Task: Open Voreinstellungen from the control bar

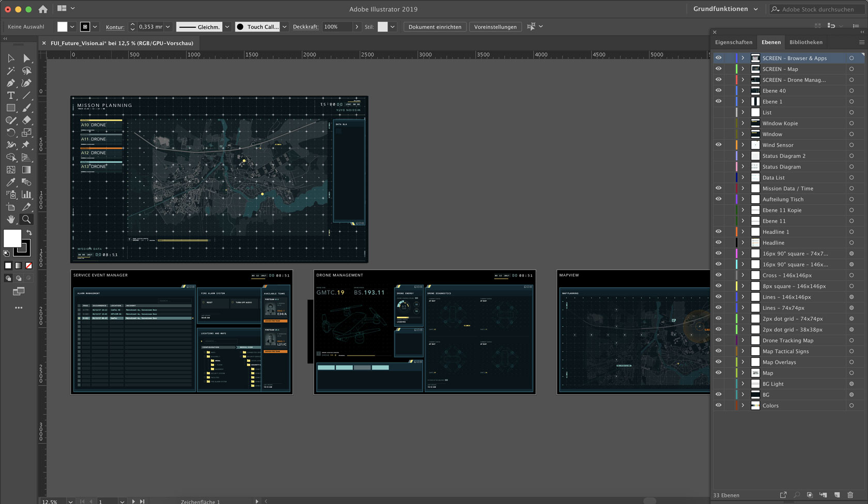Action: coord(495,27)
